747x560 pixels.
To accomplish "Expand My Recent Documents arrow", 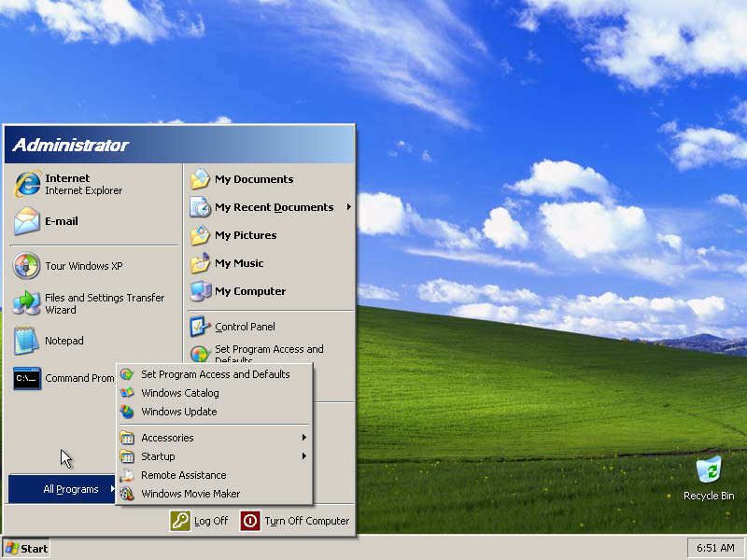I will (x=348, y=207).
